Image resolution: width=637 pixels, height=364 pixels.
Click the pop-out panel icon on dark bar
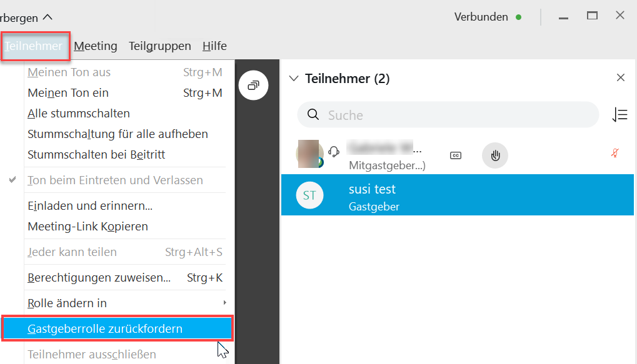254,85
